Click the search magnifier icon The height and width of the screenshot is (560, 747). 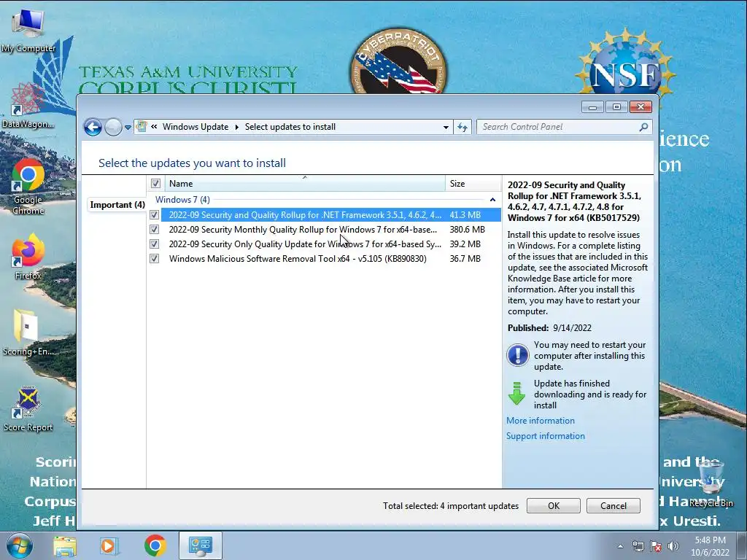tap(643, 127)
